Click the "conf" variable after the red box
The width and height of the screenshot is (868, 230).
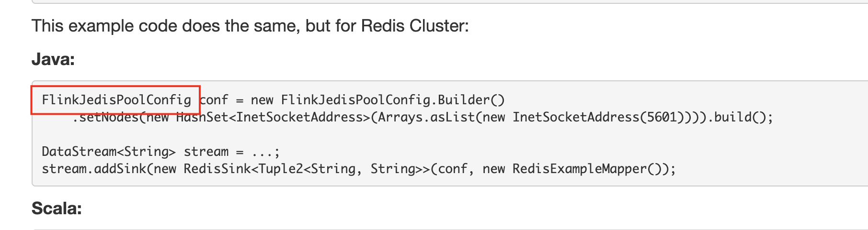point(214,100)
